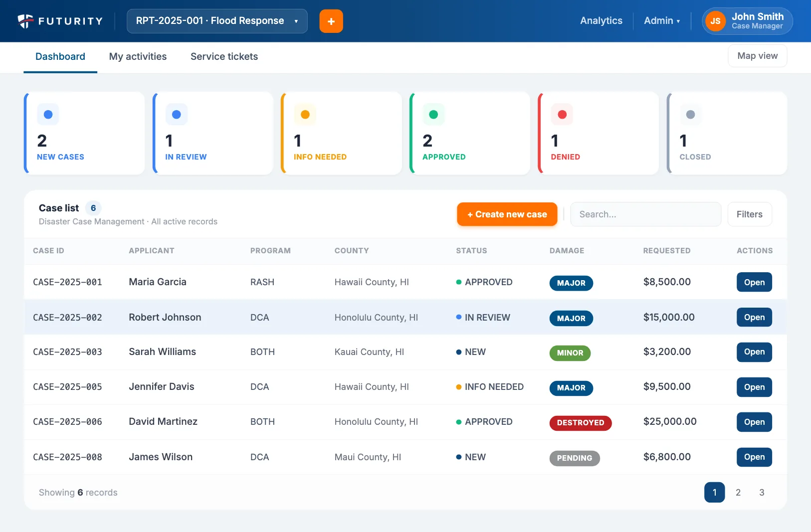Click the New Cases card blue dot icon

point(48,115)
